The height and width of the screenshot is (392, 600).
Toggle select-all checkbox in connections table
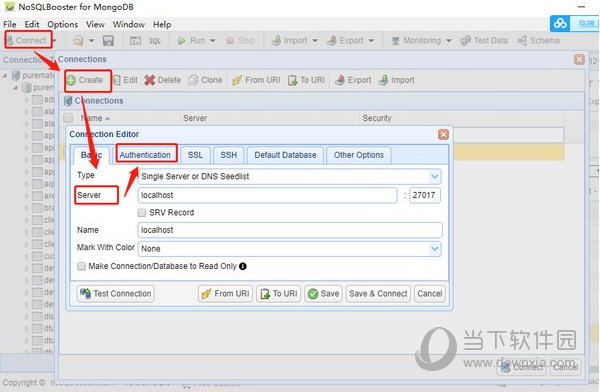click(x=68, y=118)
